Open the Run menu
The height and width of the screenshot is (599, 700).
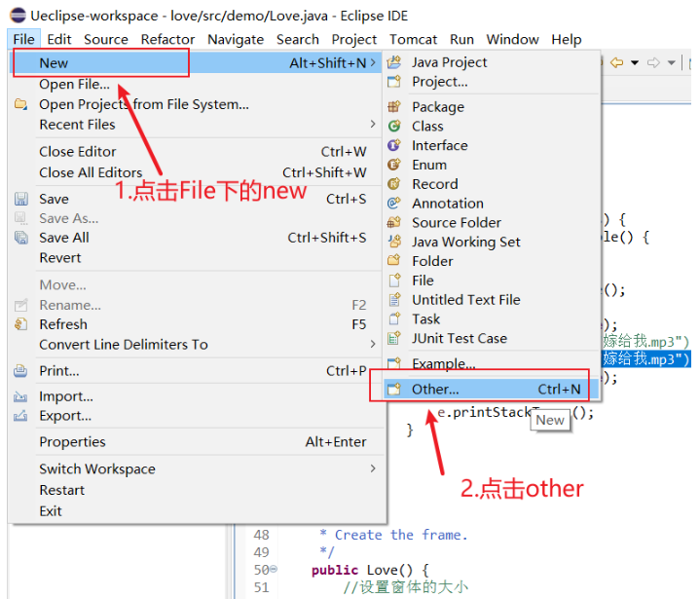(461, 39)
